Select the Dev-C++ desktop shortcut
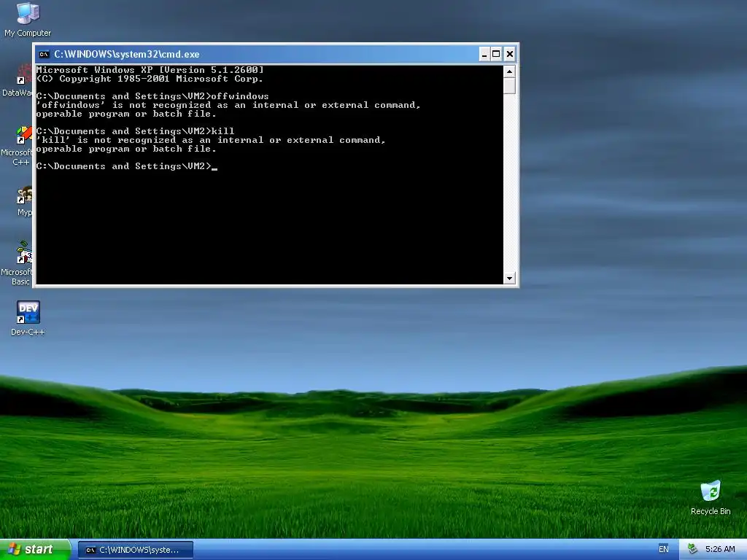The height and width of the screenshot is (560, 747). coord(28,318)
